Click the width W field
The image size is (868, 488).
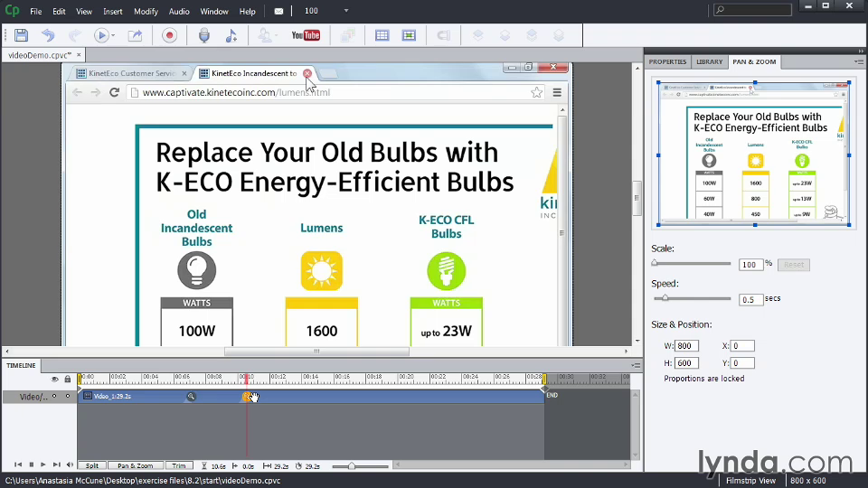click(686, 346)
